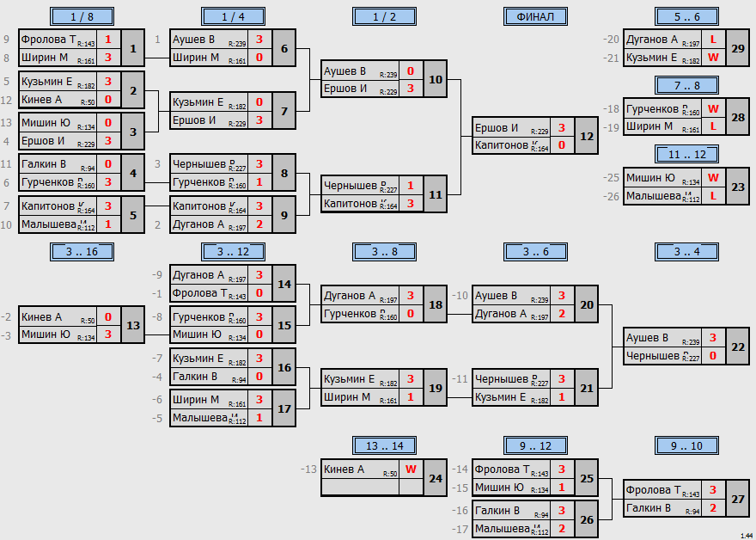Viewport: 756px width, 540px height.
Task: Select the "3 .. 4" bracket header
Action: [x=687, y=251]
